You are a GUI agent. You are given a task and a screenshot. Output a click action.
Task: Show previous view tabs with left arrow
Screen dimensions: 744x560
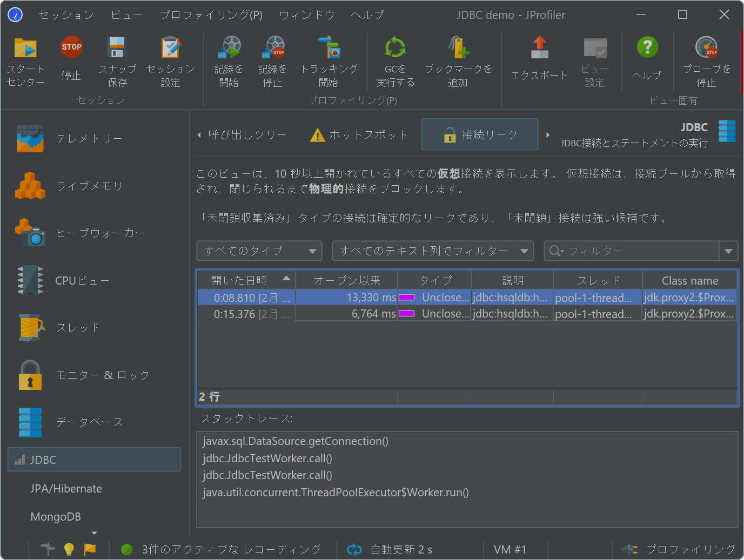coord(199,135)
